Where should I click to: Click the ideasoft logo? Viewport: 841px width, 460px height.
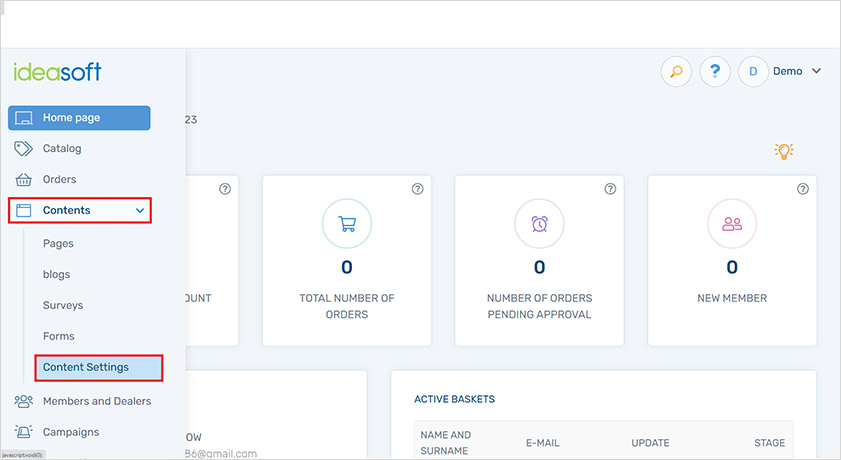[x=57, y=72]
